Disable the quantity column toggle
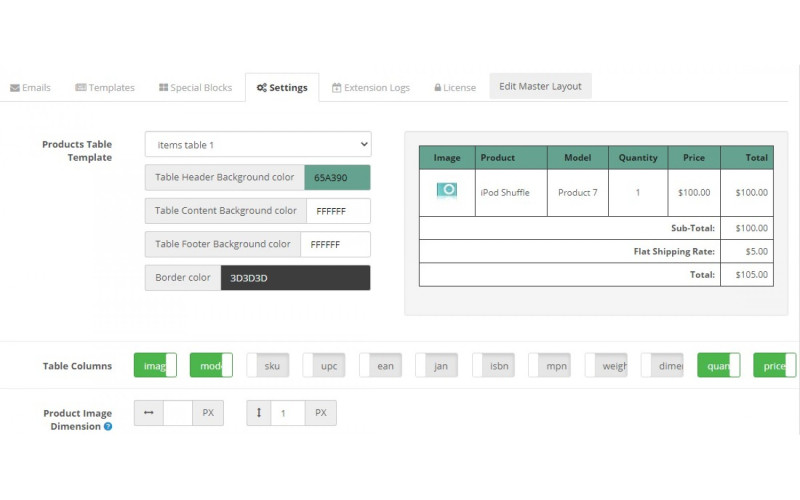The width and height of the screenshot is (800, 500). [x=718, y=366]
